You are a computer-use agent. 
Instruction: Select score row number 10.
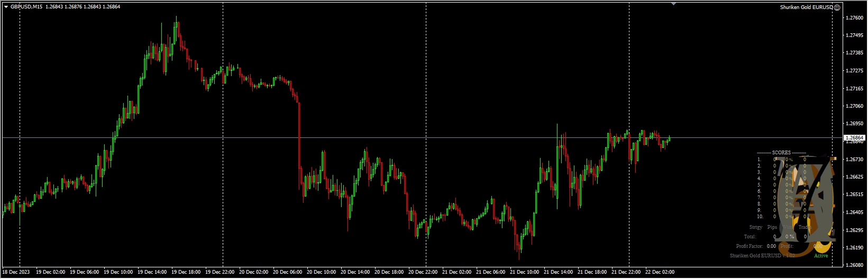pyautogui.click(x=782, y=217)
